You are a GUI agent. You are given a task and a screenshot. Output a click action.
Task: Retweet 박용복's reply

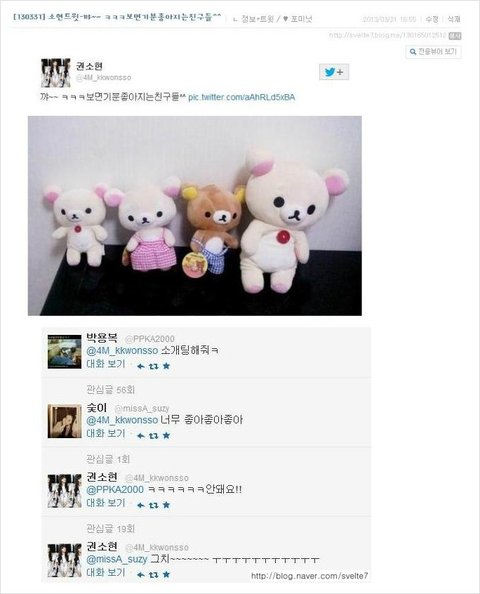[x=153, y=366]
